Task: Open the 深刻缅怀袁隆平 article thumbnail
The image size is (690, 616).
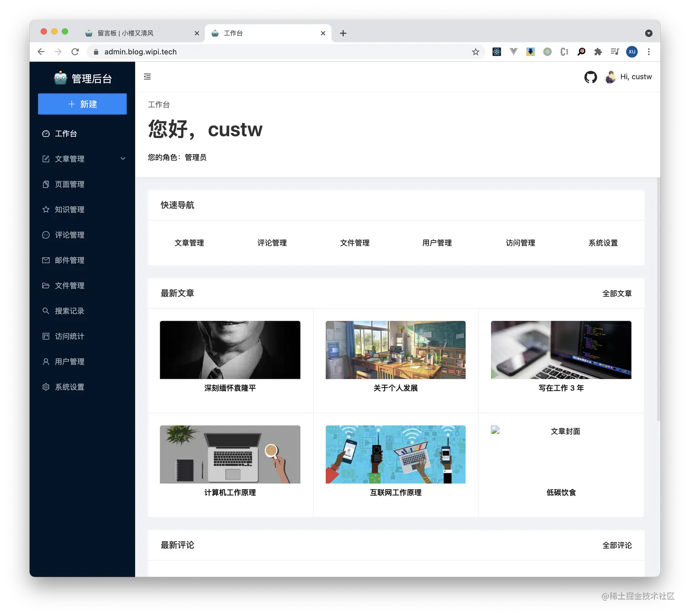Action: 230,350
